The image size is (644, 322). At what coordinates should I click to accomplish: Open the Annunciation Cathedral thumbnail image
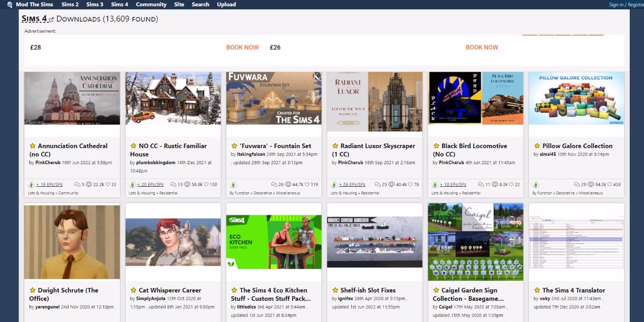[72, 98]
